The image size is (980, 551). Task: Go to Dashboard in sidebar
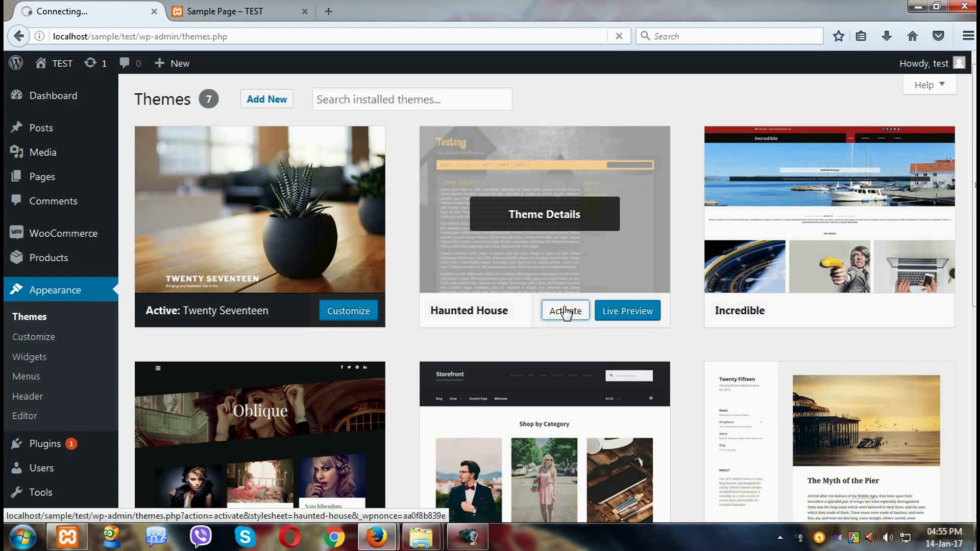click(53, 95)
